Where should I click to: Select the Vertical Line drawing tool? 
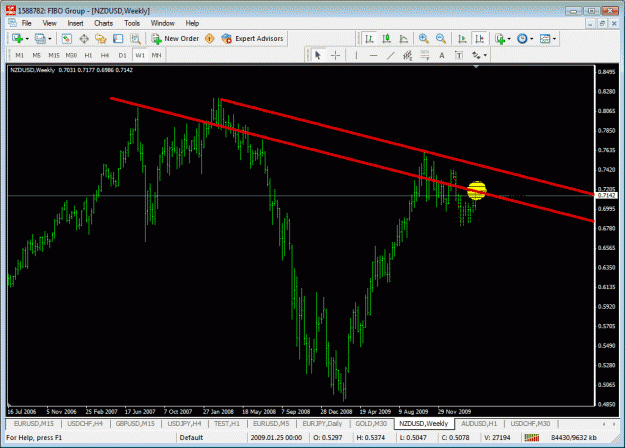coord(356,55)
